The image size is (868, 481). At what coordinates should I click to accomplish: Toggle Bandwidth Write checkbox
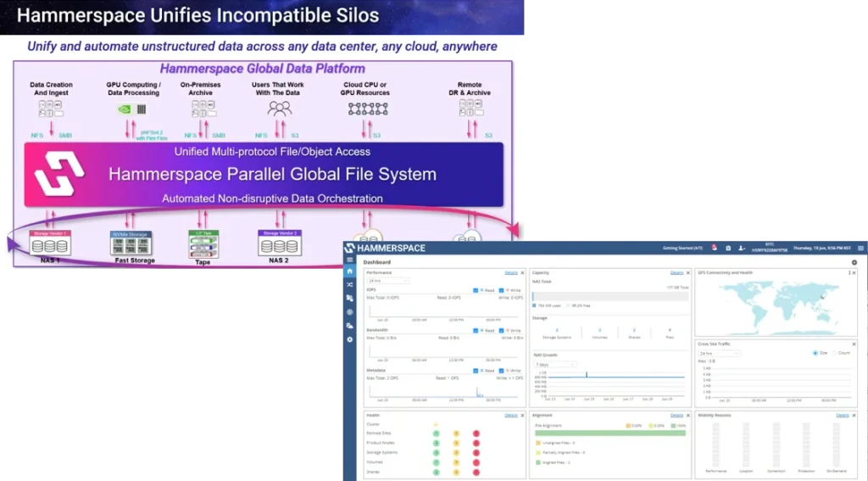[501, 330]
